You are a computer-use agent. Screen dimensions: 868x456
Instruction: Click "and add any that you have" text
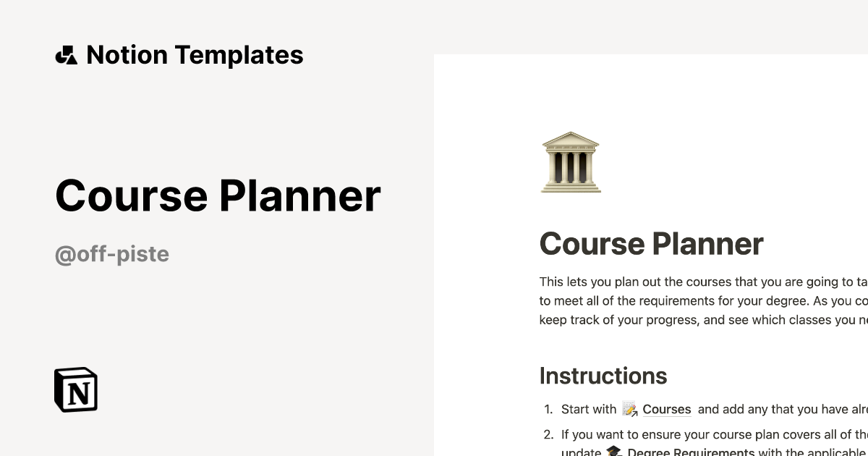781,410
